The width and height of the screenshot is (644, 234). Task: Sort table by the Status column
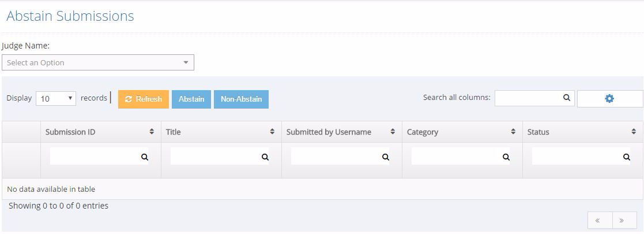[x=634, y=132]
